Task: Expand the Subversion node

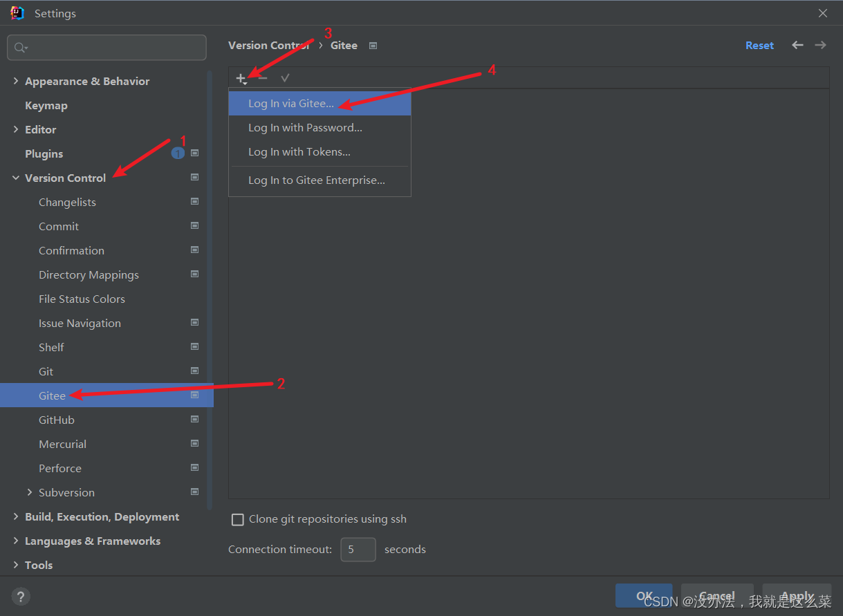Action: 30,492
